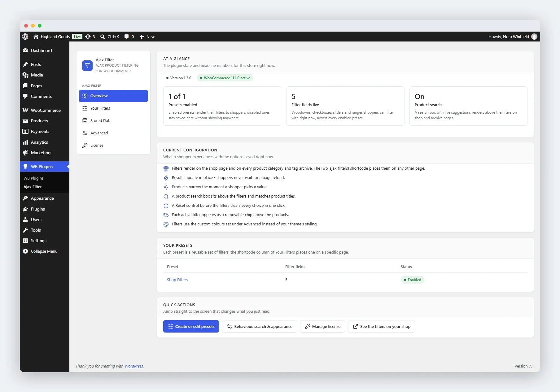Image resolution: width=560 pixels, height=392 pixels.
Task: Click Howdy, Nora Whitfield account text
Action: click(509, 37)
